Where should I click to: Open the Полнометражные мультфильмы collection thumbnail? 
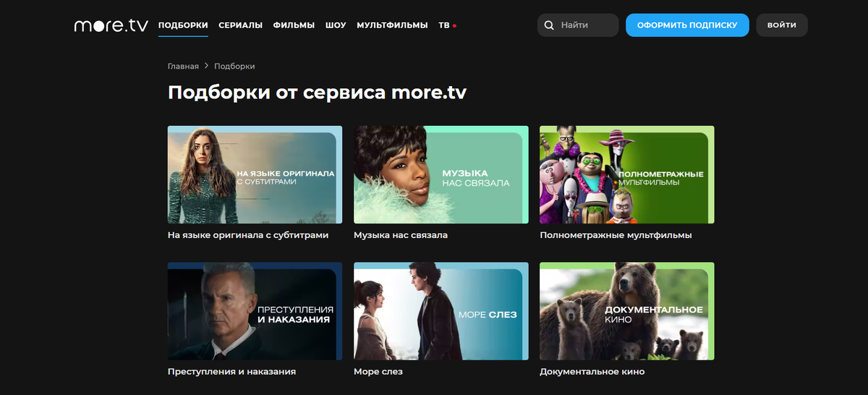pos(627,174)
